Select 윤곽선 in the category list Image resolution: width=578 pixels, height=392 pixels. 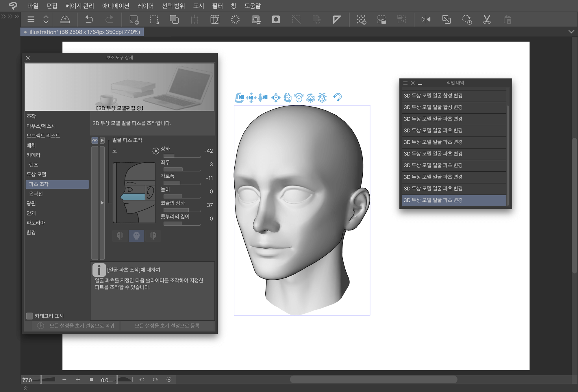point(36,194)
